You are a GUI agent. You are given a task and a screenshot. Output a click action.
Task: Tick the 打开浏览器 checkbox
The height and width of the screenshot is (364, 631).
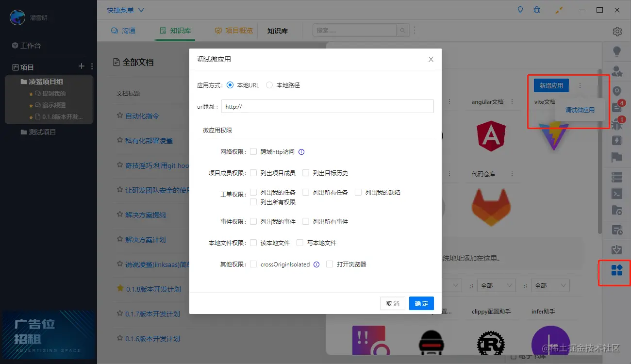(330, 265)
